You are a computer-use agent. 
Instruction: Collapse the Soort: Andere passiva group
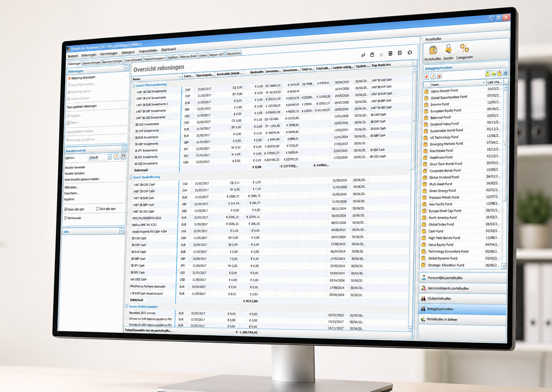pyautogui.click(x=126, y=306)
